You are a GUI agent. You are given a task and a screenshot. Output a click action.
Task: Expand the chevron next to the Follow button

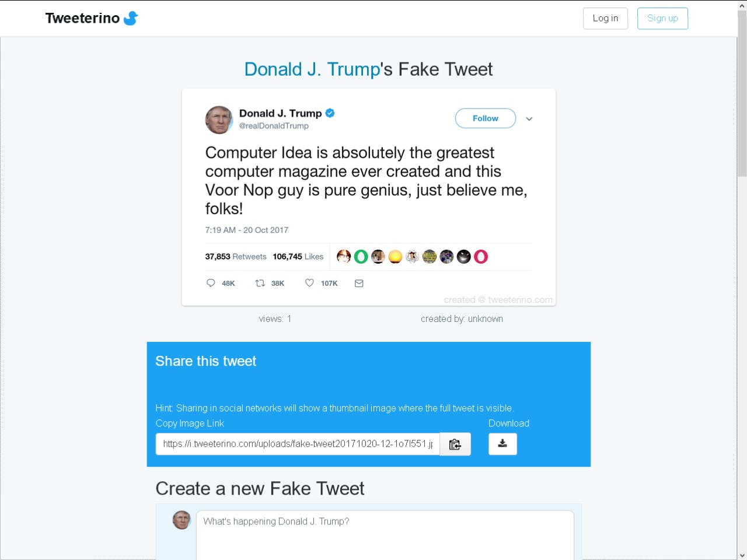coord(529,118)
